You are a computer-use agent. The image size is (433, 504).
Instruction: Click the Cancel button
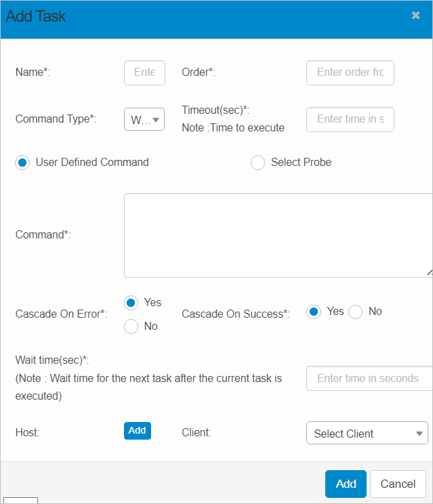pyautogui.click(x=398, y=484)
